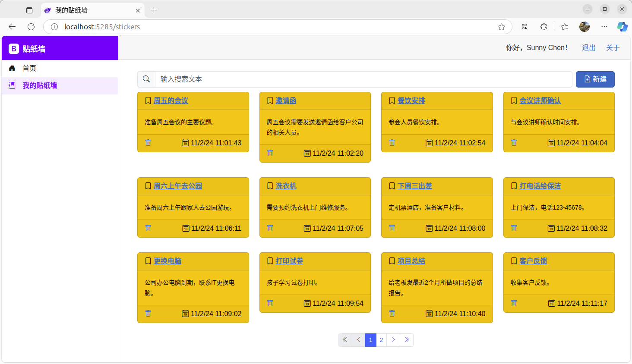
Task: Click the sticker icon beside 我的贴纸墙
Action: pos(12,85)
